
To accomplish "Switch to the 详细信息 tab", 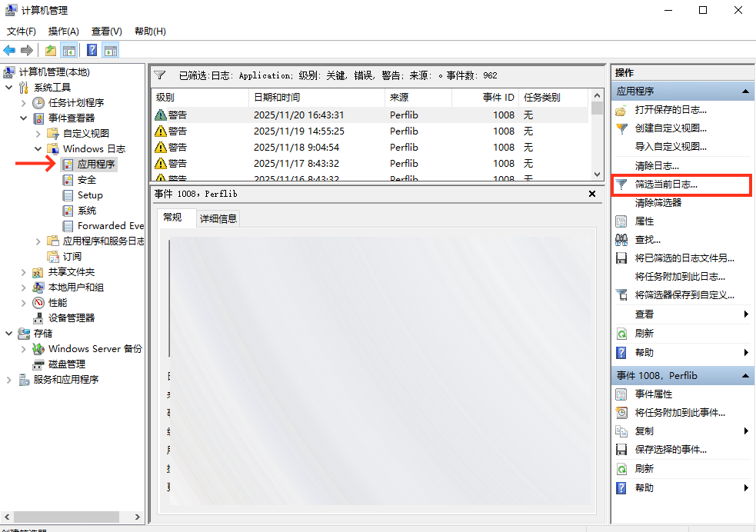I will click(218, 218).
